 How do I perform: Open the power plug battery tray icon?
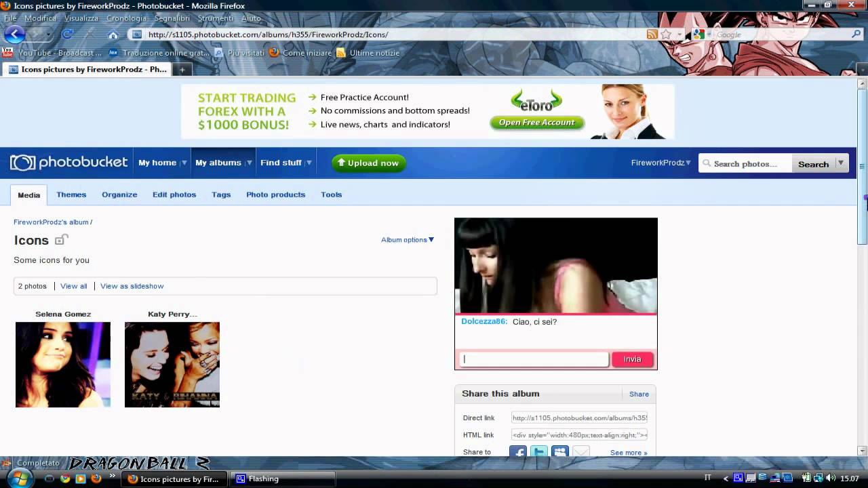[806, 478]
